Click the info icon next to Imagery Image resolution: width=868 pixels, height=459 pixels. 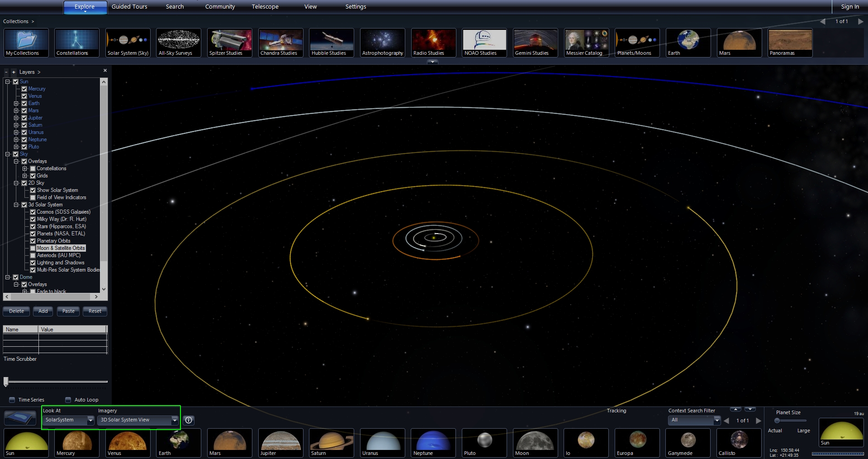189,420
